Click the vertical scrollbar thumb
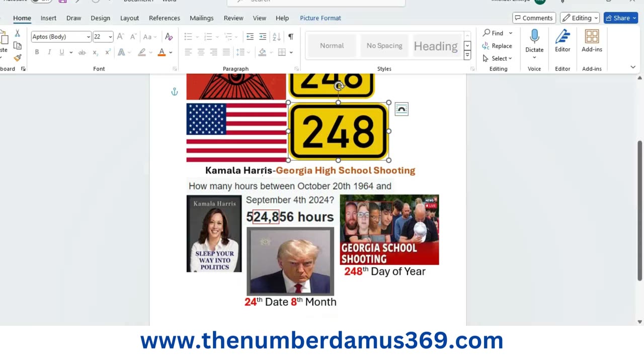 pos(640,211)
